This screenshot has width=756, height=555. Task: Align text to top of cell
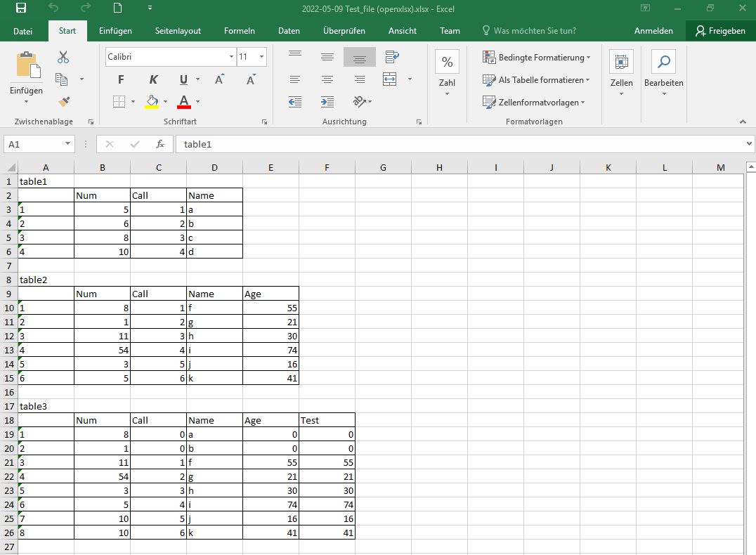[x=295, y=53]
